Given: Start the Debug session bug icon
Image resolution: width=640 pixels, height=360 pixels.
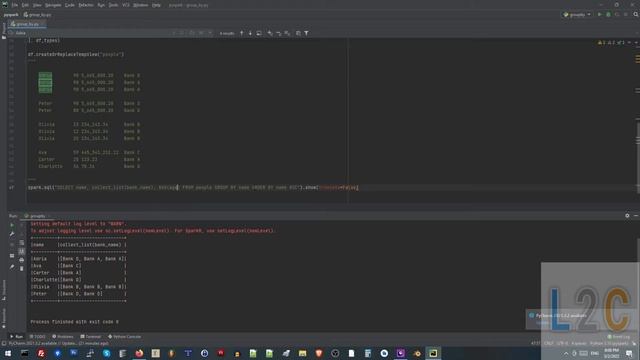Looking at the screenshot, I should coord(608,14).
